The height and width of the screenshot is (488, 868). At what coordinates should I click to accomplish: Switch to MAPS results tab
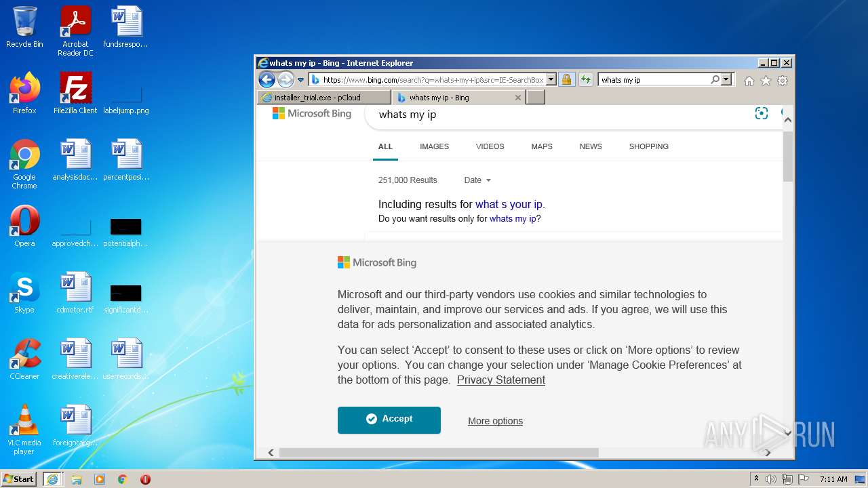tap(542, 146)
